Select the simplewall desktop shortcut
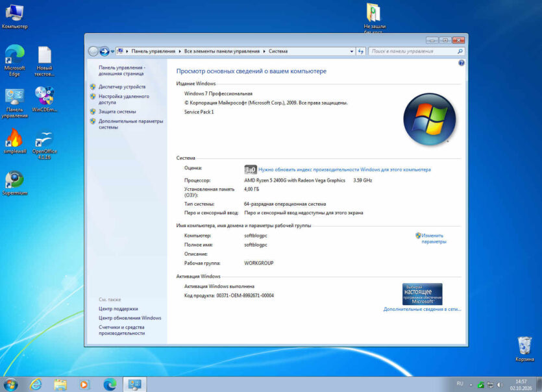The width and height of the screenshot is (542, 392). pyautogui.click(x=14, y=141)
